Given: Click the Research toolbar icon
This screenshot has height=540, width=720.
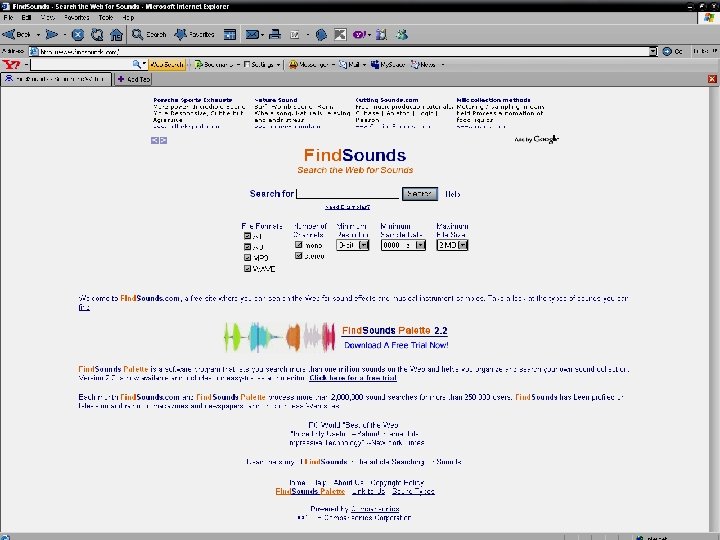Looking at the screenshot, I should 381,34.
